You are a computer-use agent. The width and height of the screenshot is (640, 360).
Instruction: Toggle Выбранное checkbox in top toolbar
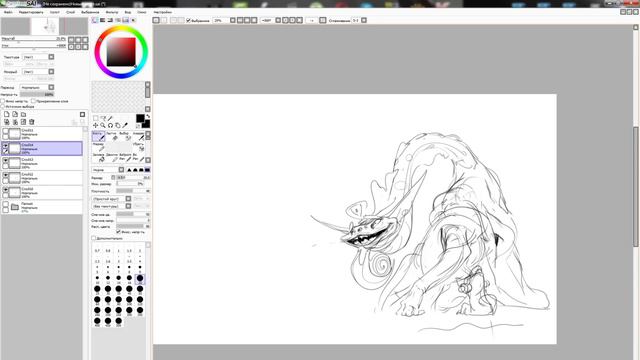(x=188, y=20)
